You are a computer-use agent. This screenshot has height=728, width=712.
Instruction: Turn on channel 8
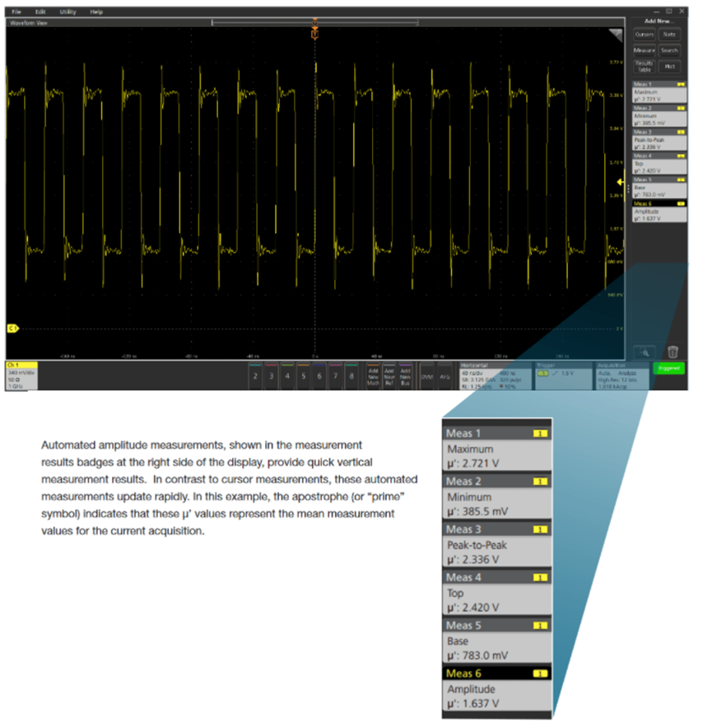point(351,376)
